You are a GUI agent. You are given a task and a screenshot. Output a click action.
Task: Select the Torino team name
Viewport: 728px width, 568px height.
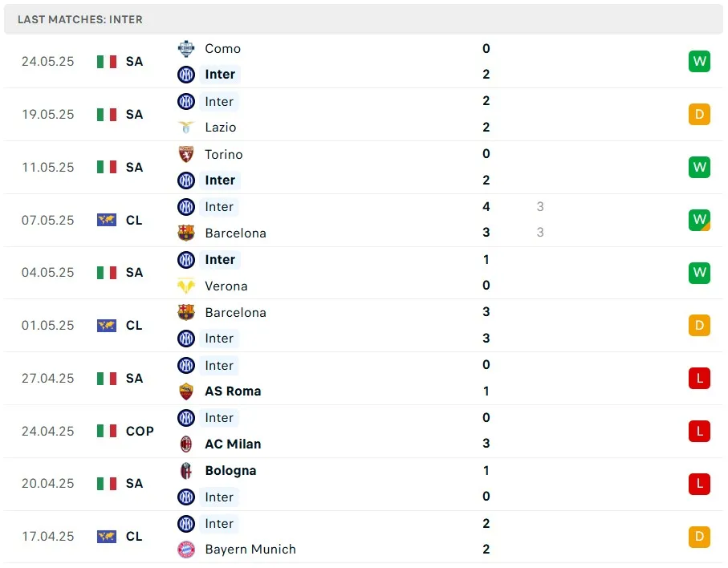[223, 154]
